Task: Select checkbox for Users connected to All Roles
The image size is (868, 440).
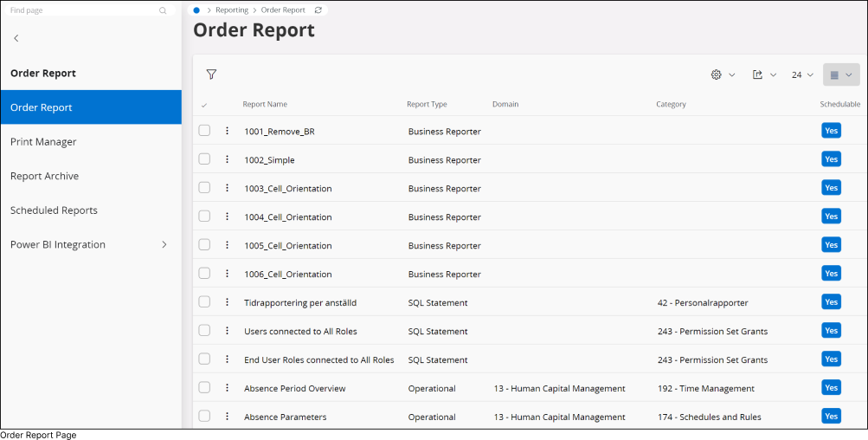Action: pyautogui.click(x=204, y=331)
